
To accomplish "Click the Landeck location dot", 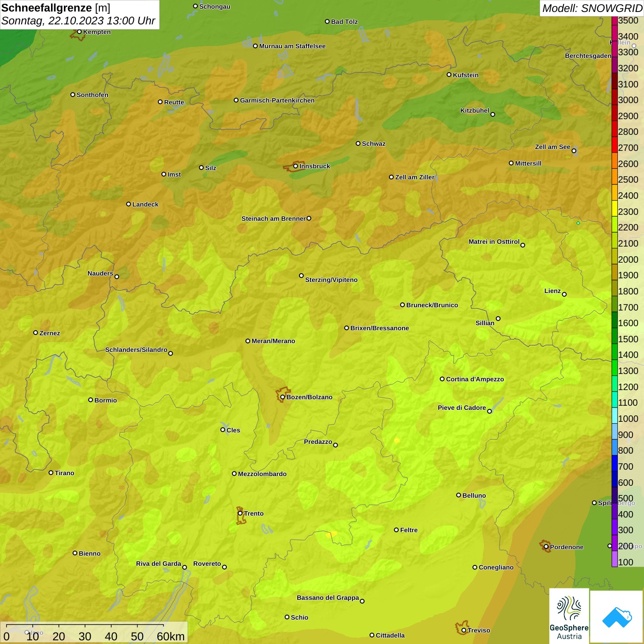I will pyautogui.click(x=128, y=204).
